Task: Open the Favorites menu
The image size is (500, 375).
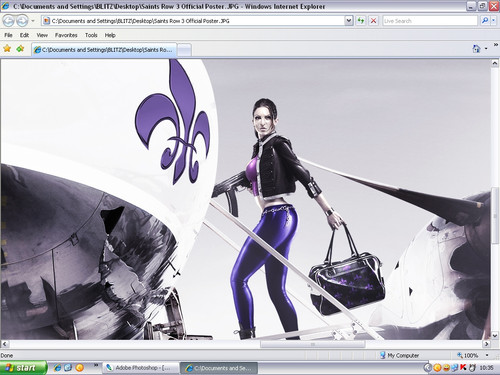Action: tap(66, 35)
